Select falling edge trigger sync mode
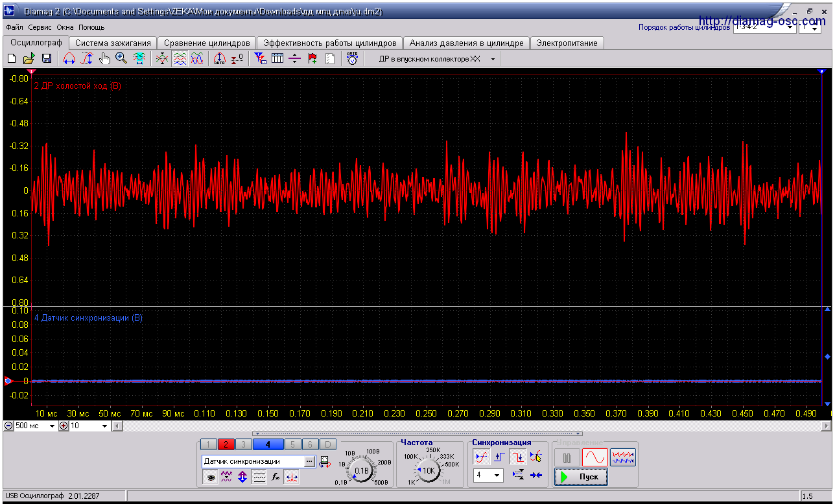The width and height of the screenshot is (835, 504). [x=517, y=457]
